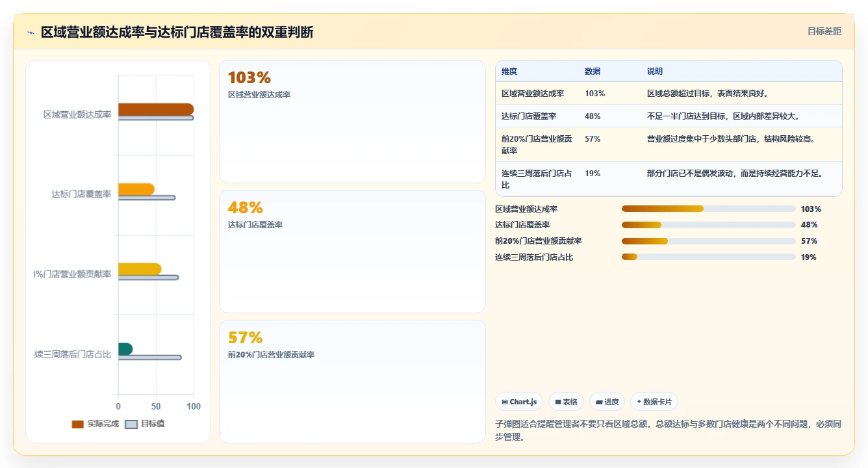Click the 48% progress bar
868x468 pixels.
[709, 225]
